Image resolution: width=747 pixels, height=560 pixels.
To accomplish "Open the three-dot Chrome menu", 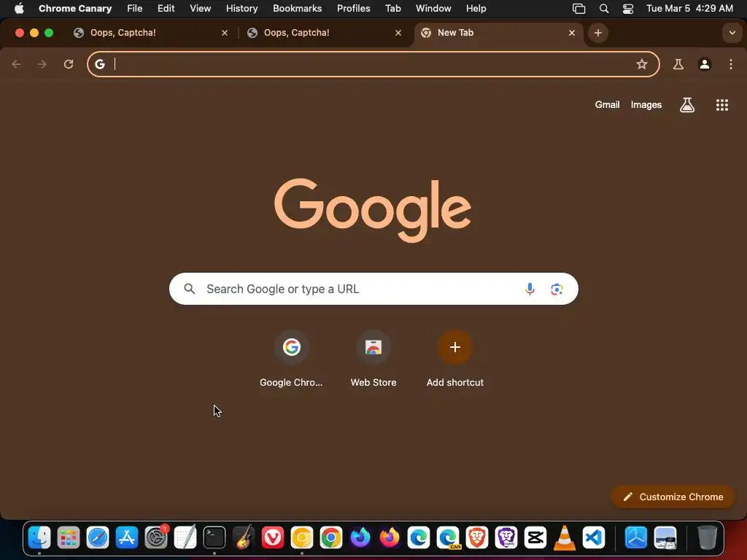I will click(x=731, y=64).
